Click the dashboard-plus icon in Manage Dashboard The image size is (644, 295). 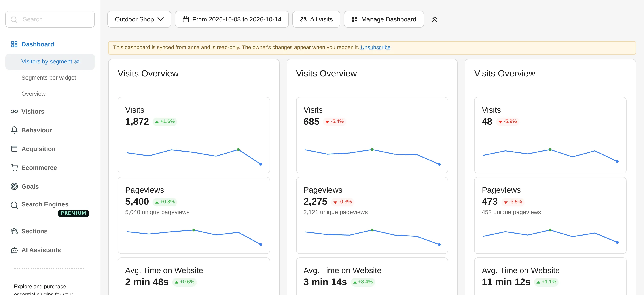pyautogui.click(x=354, y=19)
